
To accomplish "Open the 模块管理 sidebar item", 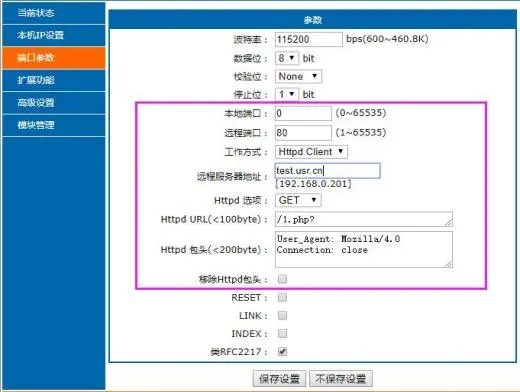I will coord(53,125).
